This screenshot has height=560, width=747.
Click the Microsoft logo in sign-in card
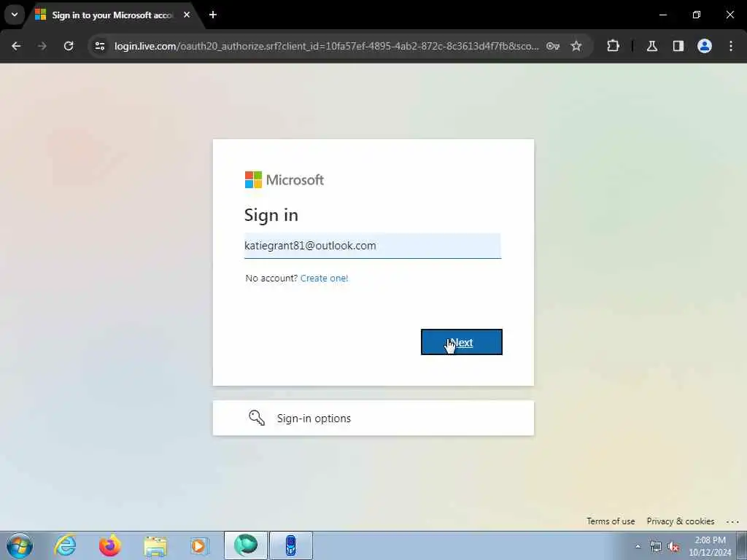pos(285,180)
